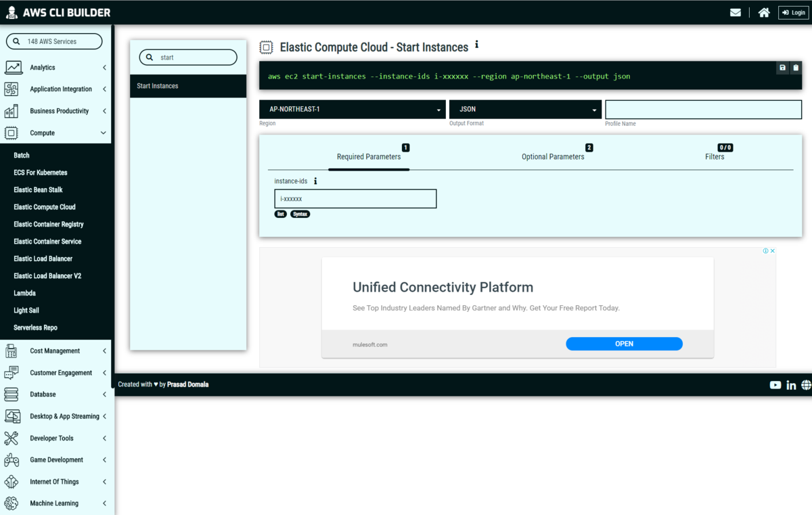Click the Application Integration category icon
The image size is (812, 515).
pos(12,89)
